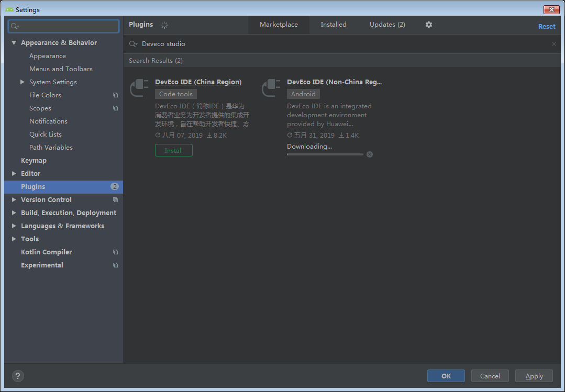Collapse the Appearance & Behavior section
The height and width of the screenshot is (392, 565).
tap(14, 42)
